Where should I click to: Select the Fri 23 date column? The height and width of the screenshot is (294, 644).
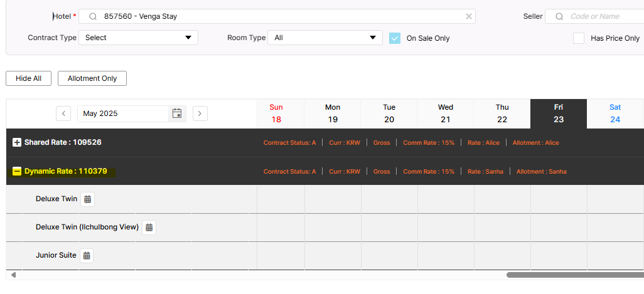tap(558, 113)
